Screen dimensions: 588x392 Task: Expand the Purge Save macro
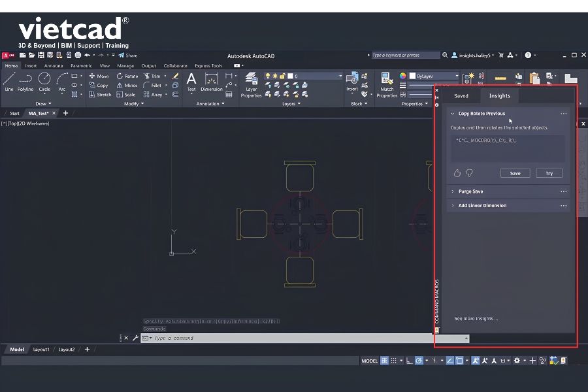tap(453, 191)
